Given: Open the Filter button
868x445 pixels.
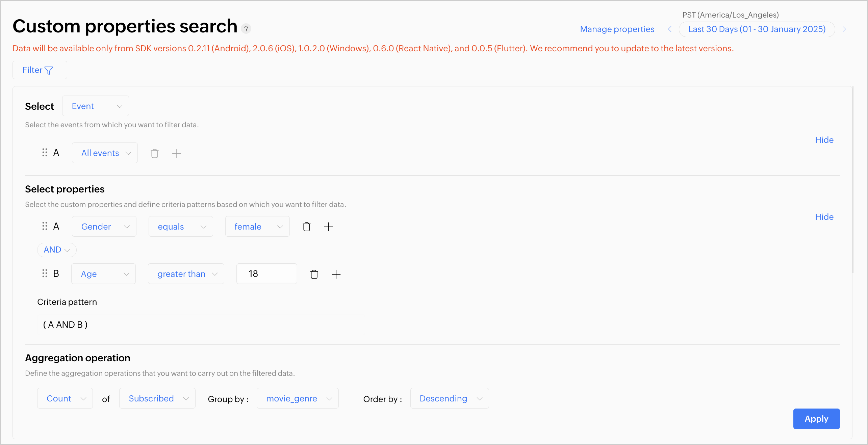Looking at the screenshot, I should (40, 70).
